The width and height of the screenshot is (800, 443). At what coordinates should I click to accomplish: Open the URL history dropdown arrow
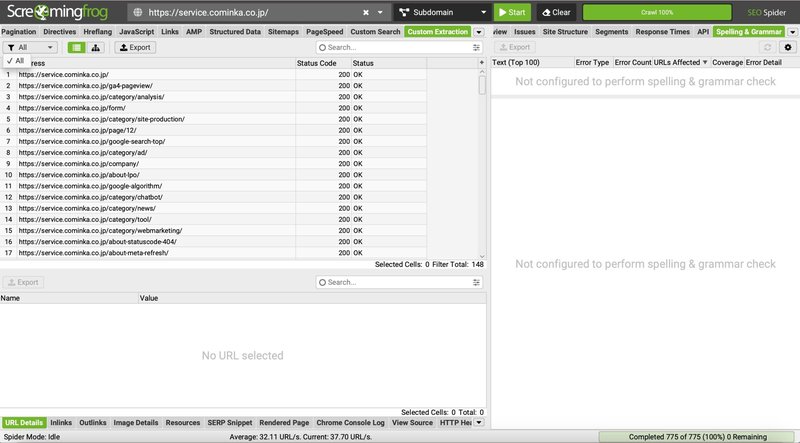(380, 13)
